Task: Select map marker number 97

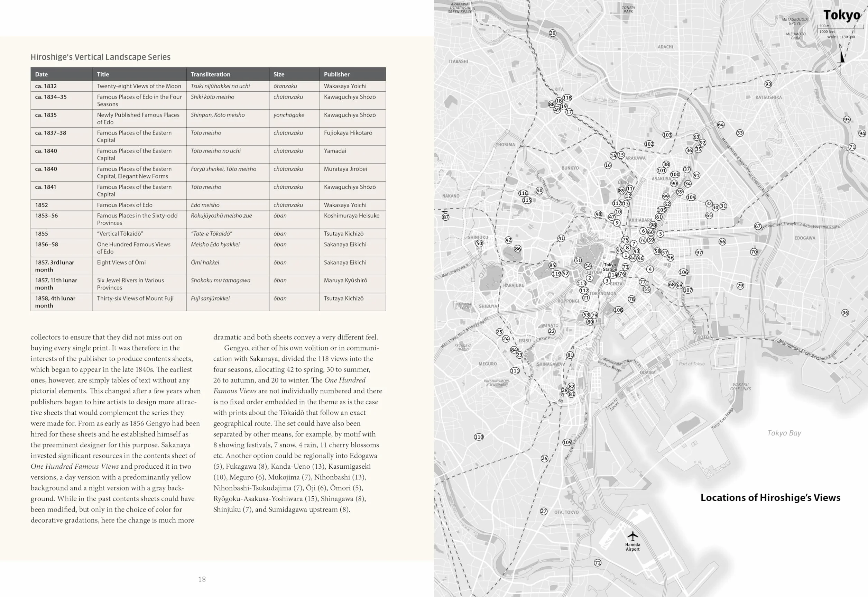Action: (x=699, y=252)
